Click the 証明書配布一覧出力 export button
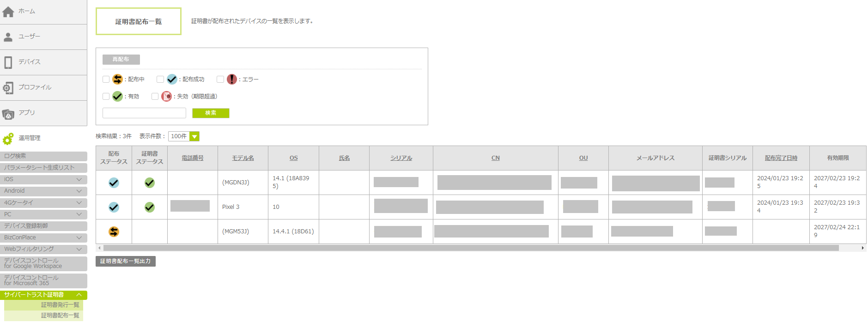 (126, 262)
